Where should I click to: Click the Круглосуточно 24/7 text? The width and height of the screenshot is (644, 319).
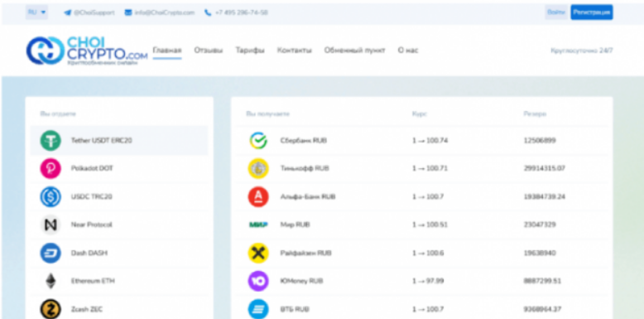582,51
